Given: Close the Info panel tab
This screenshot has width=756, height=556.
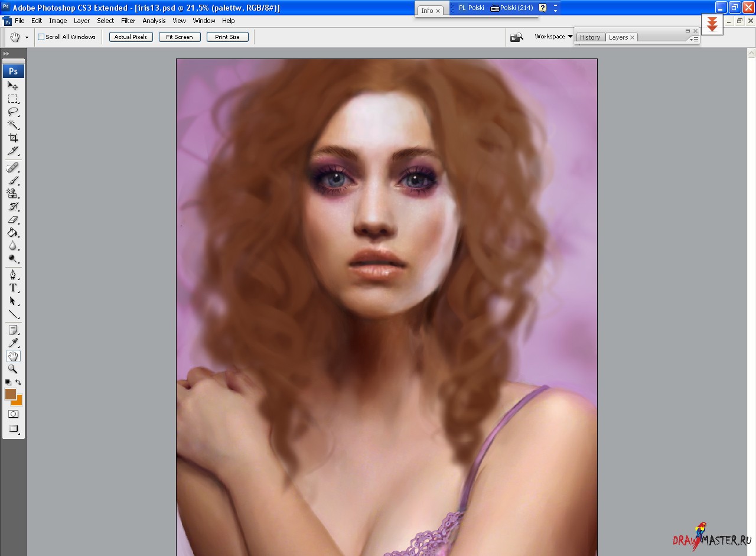Looking at the screenshot, I should pyautogui.click(x=438, y=11).
